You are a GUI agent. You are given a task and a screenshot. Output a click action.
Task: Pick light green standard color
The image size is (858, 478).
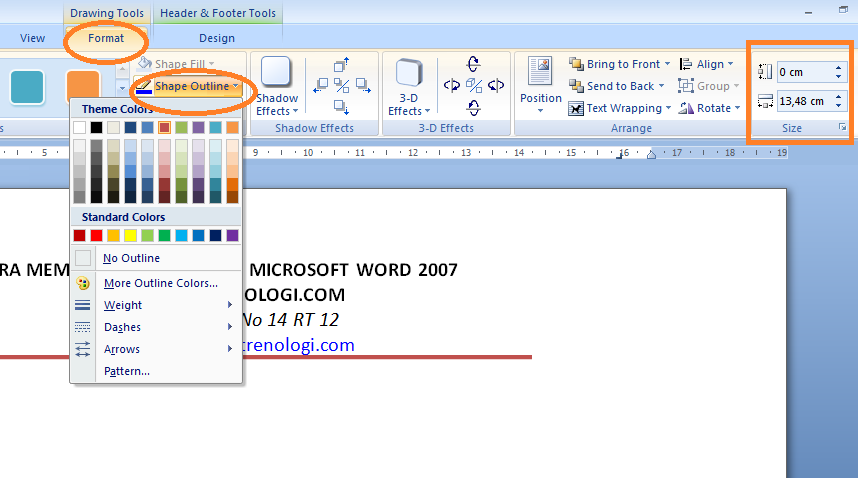(147, 235)
